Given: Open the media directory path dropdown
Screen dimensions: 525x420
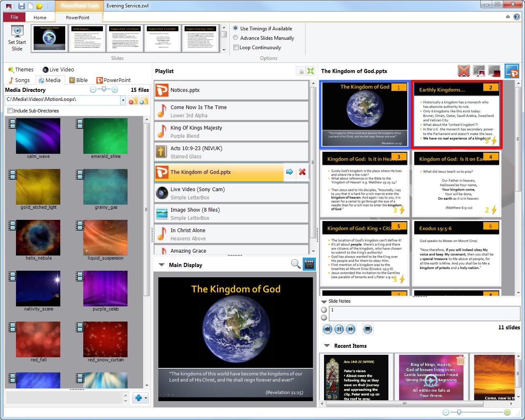Looking at the screenshot, I should (x=123, y=100).
